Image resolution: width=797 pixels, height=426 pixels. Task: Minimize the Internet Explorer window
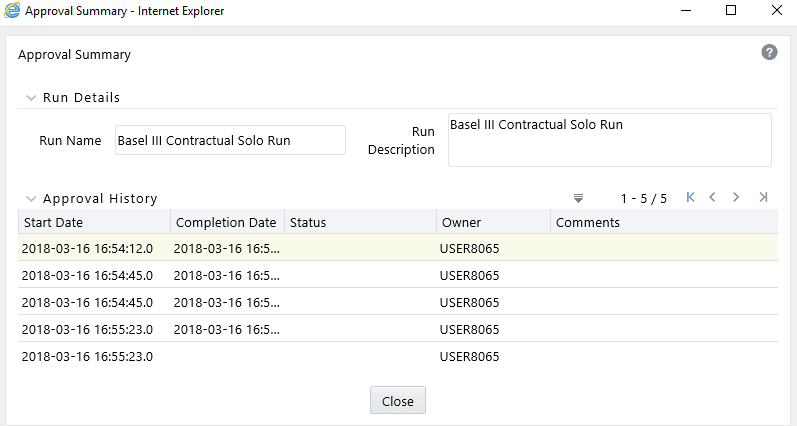click(686, 11)
